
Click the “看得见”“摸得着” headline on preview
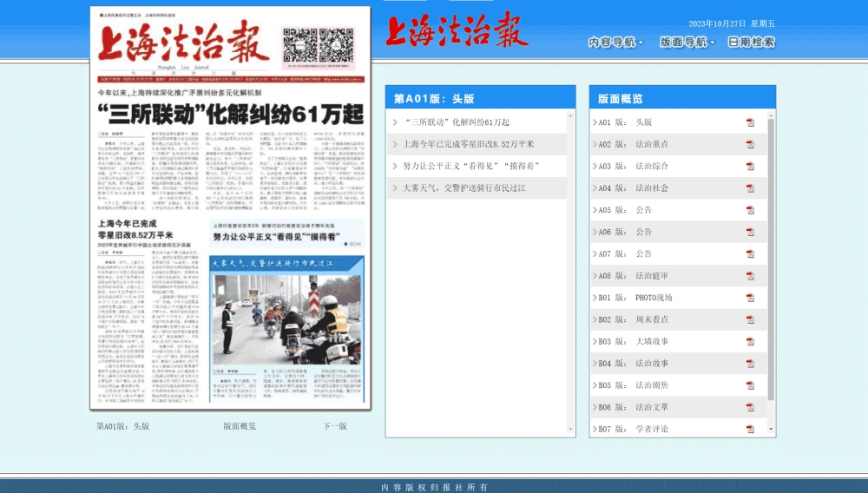tap(276, 237)
